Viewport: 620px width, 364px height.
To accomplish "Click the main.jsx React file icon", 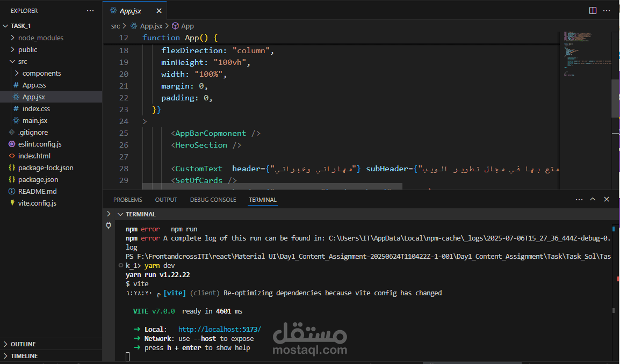I will [16, 120].
